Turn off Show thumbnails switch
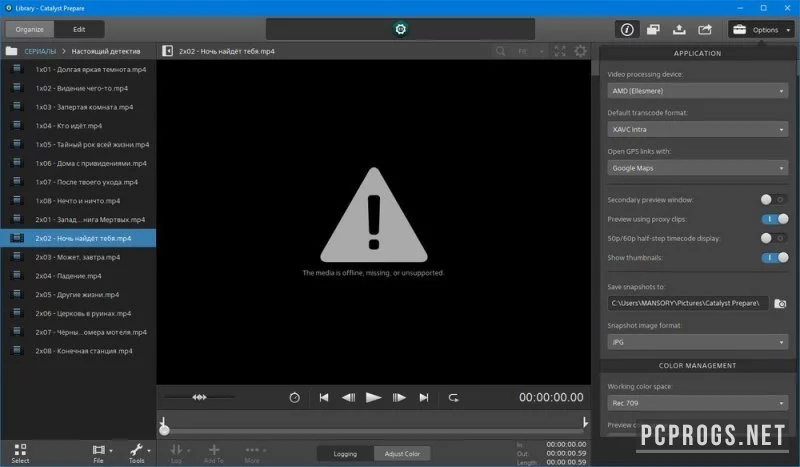 [774, 257]
